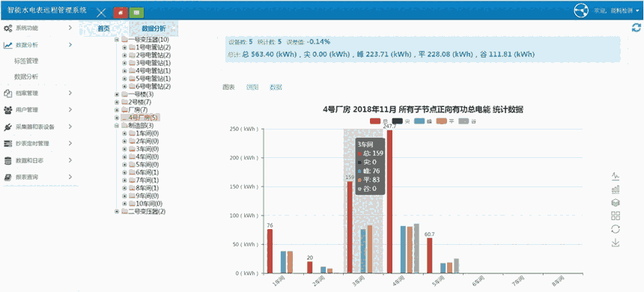Image resolution: width=644 pixels, height=292 pixels.
Task: Open 标签管理 in the sidebar
Action: 26,61
